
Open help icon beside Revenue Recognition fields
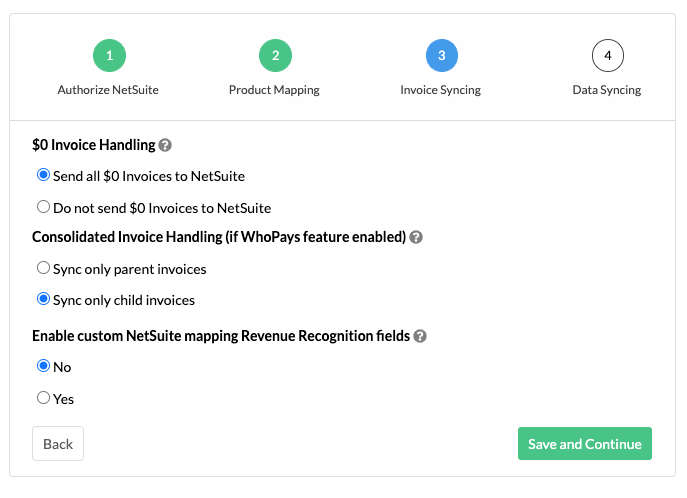420,336
